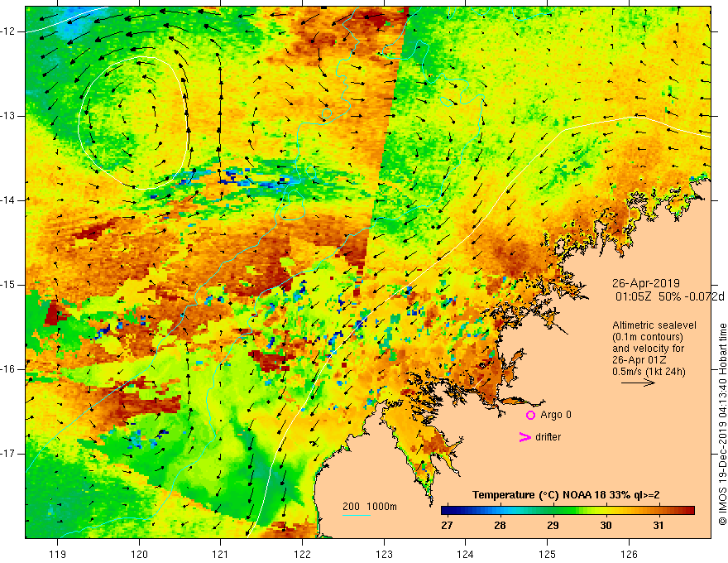
Task: Click longitude axis label 120
Action: (x=139, y=554)
